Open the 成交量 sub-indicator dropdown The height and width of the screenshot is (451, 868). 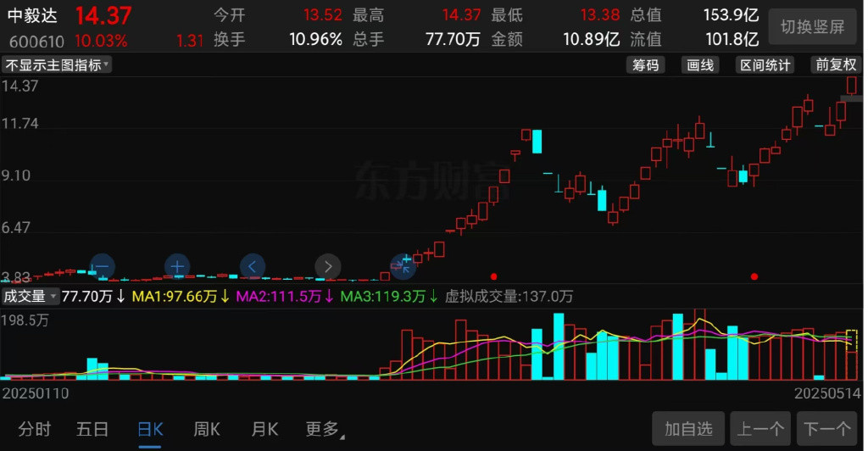tap(30, 296)
